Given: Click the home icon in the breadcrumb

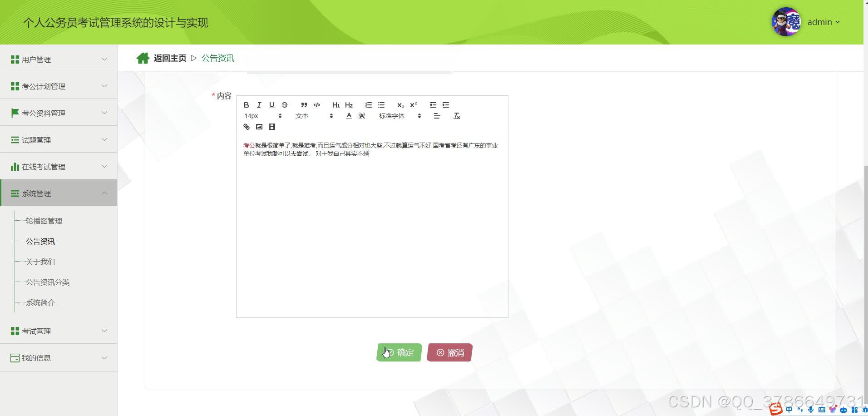Looking at the screenshot, I should point(143,58).
